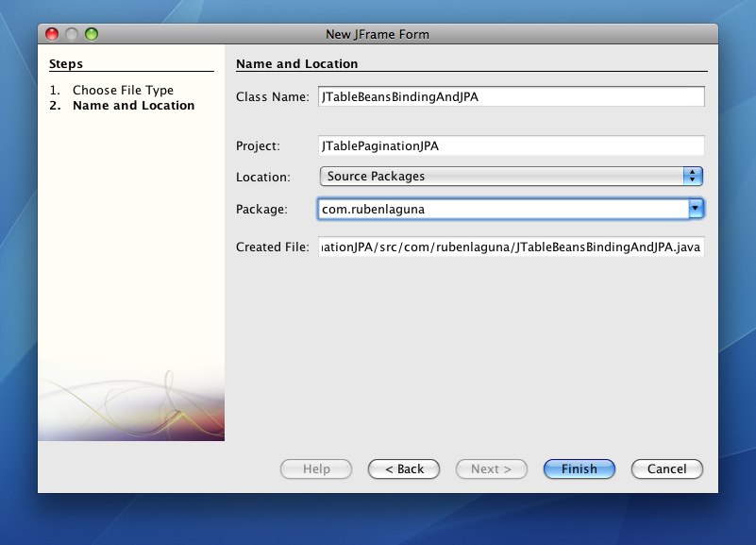Click the Finish button
Screen dimensions: 756x545
580,468
